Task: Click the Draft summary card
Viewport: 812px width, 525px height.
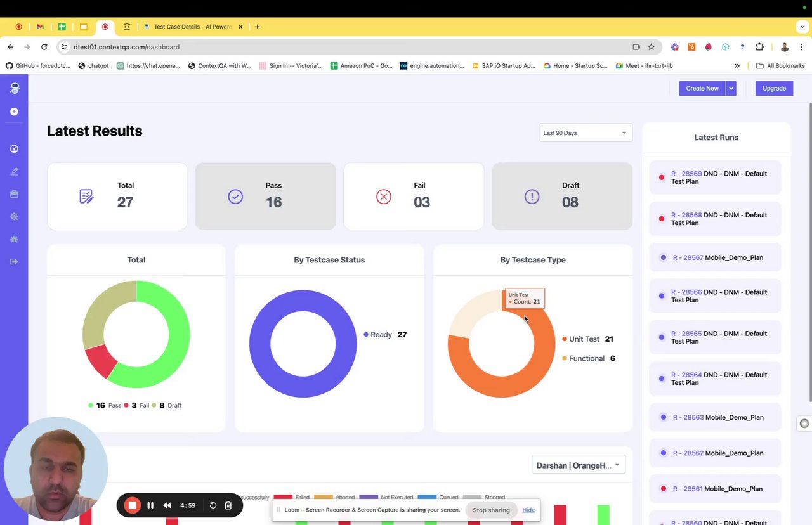Action: [x=562, y=196]
